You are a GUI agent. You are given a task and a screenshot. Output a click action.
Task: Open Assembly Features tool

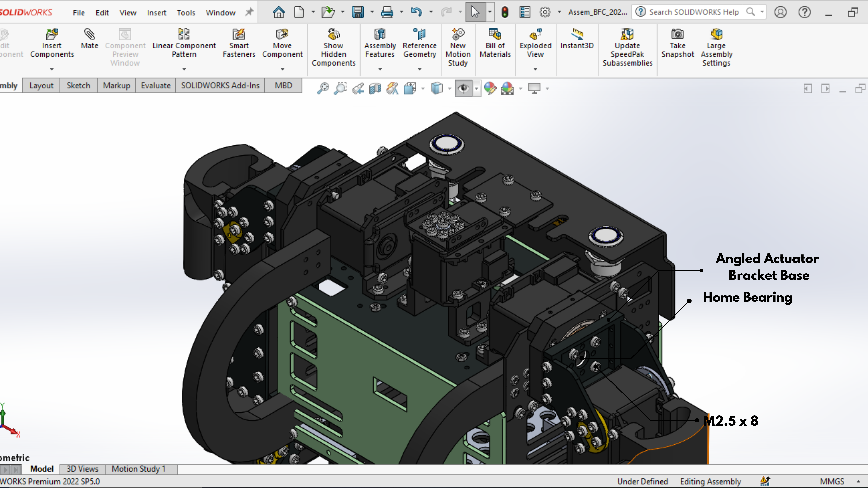point(380,43)
